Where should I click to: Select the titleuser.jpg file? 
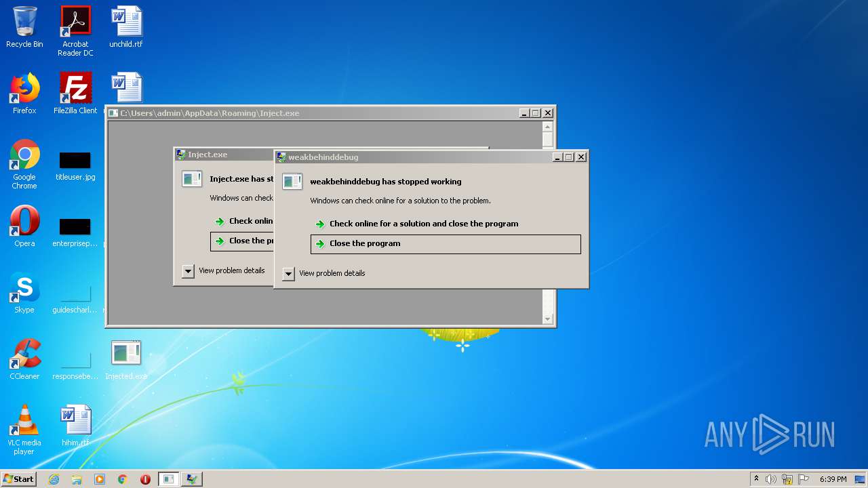tap(75, 167)
